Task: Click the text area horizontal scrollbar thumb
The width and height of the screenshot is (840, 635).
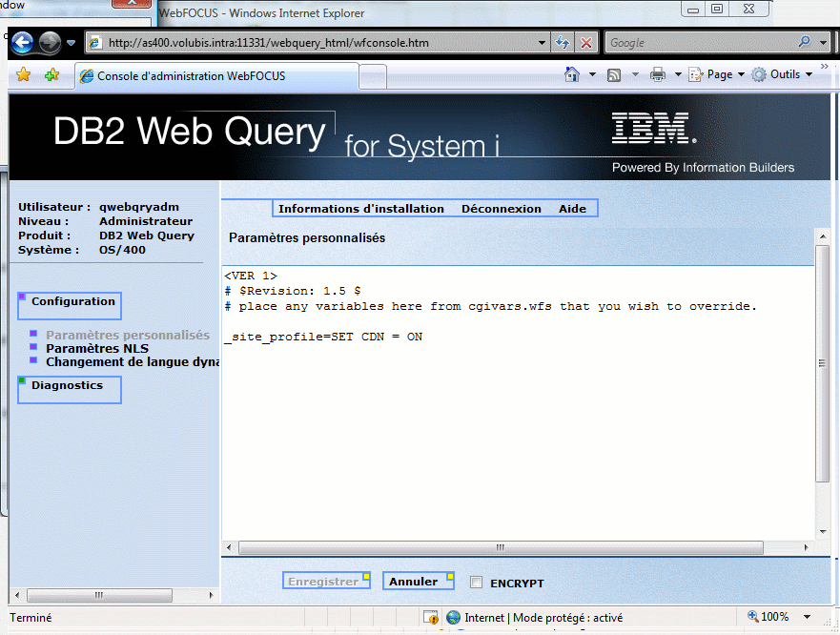Action: point(501,547)
